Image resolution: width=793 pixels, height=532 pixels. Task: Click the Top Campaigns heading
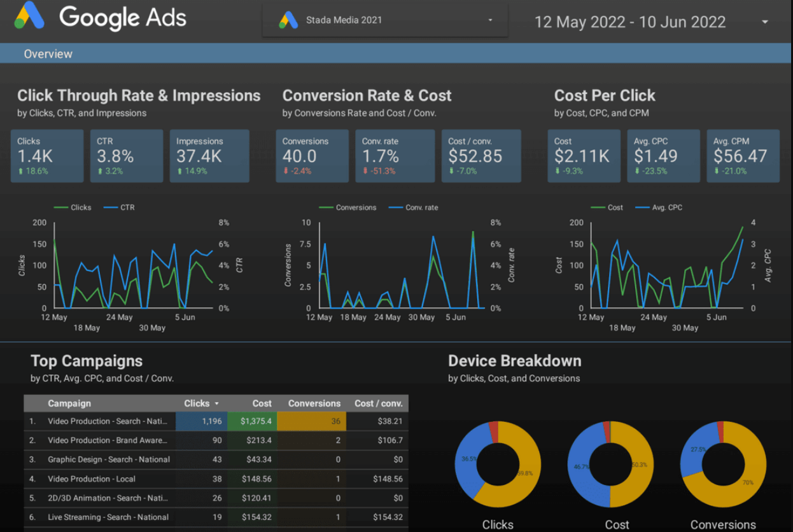(87, 361)
